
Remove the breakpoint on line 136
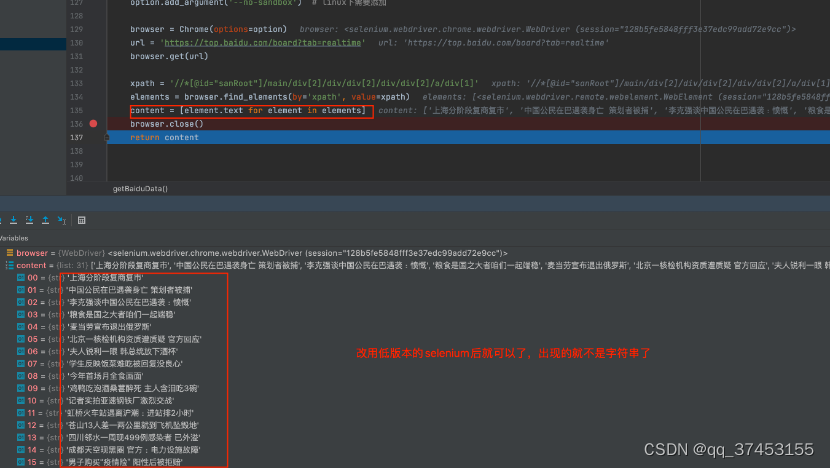(93, 124)
